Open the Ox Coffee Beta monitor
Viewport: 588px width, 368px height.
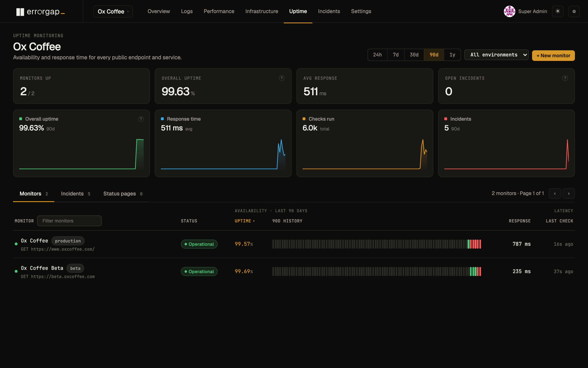click(x=42, y=268)
